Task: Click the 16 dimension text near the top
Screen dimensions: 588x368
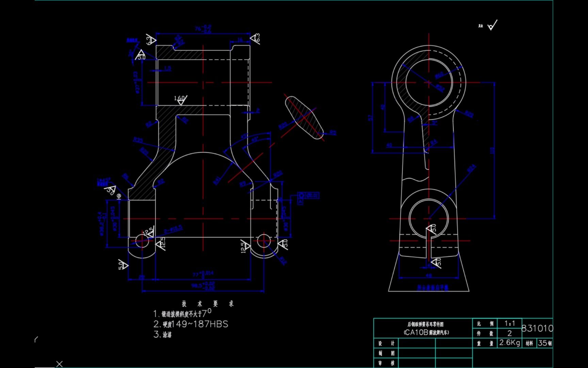Action: pyautogui.click(x=240, y=40)
